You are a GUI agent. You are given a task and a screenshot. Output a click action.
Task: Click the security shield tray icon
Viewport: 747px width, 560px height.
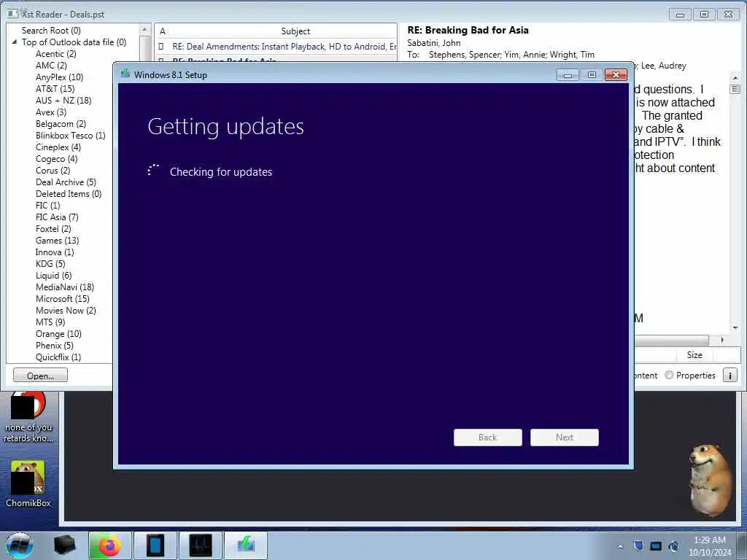(x=638, y=546)
